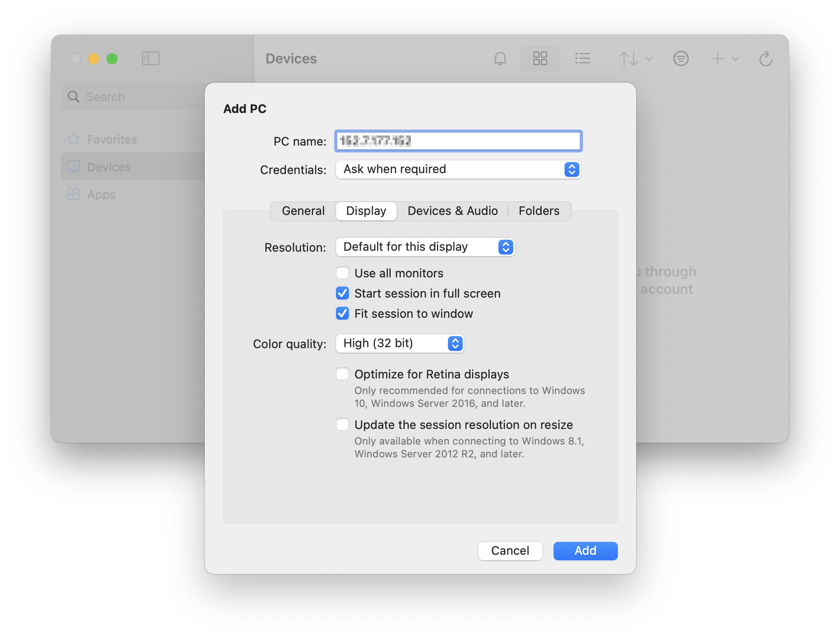Open the Resolution dropdown

[x=425, y=247]
